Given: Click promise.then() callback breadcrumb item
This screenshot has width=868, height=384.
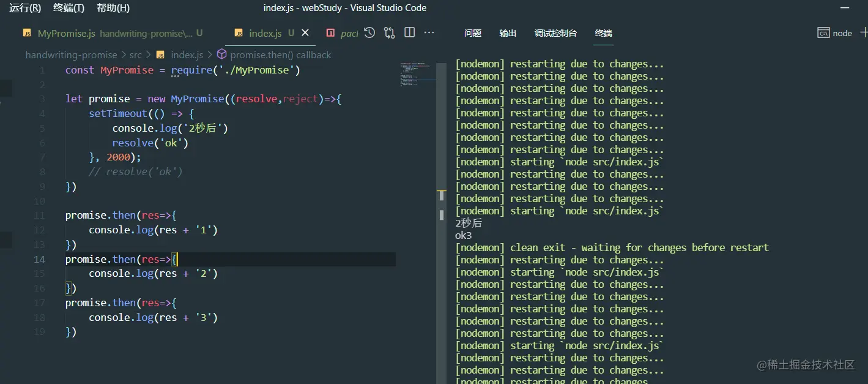Looking at the screenshot, I should pyautogui.click(x=280, y=55).
